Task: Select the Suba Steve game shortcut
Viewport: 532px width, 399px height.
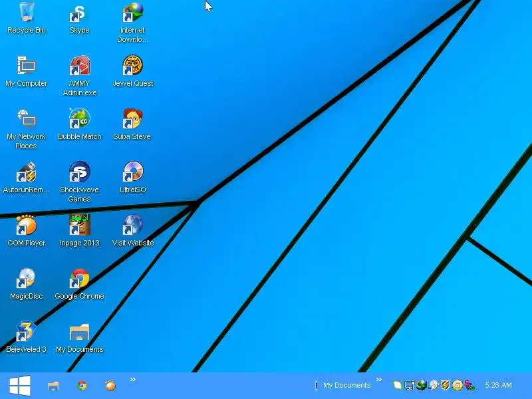Action: click(132, 124)
